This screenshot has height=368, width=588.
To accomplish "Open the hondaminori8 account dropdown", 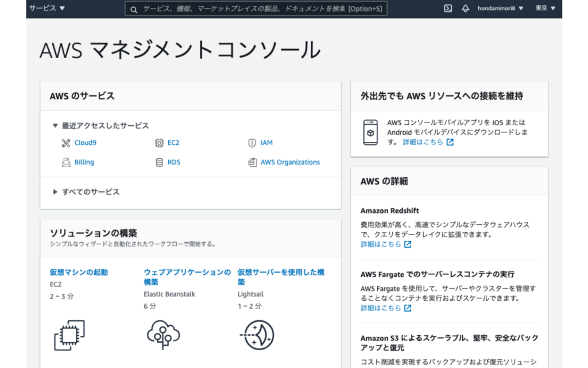I will [x=500, y=8].
